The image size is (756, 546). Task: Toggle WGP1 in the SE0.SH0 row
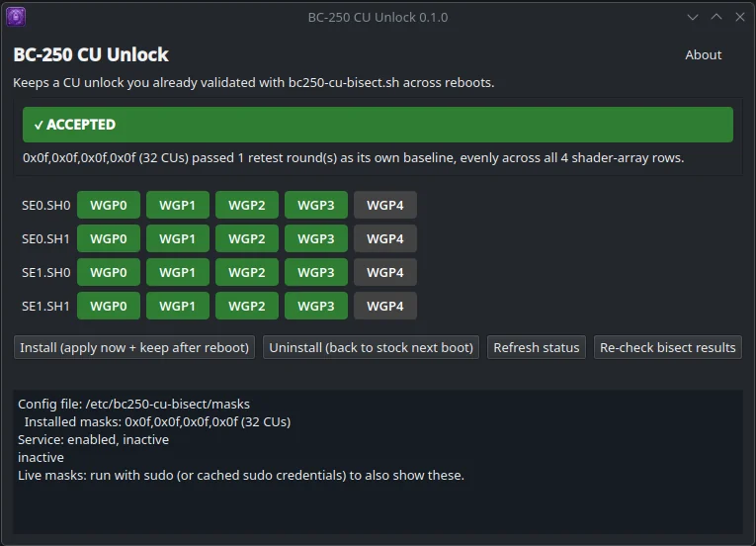pyautogui.click(x=178, y=205)
